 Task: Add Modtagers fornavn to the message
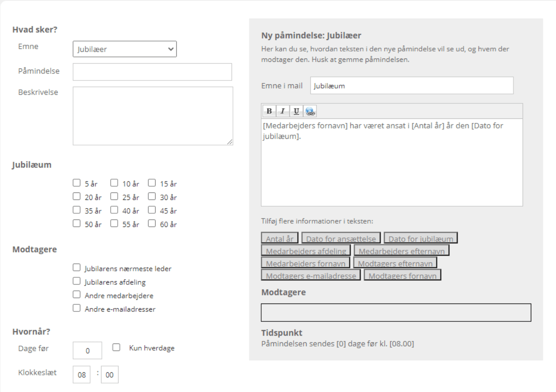[x=402, y=275]
